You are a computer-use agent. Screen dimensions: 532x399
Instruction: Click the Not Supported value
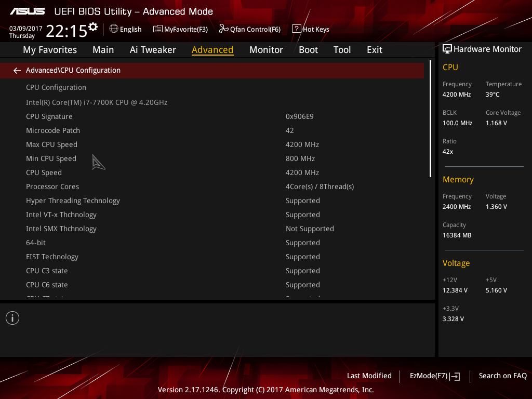tap(310, 229)
